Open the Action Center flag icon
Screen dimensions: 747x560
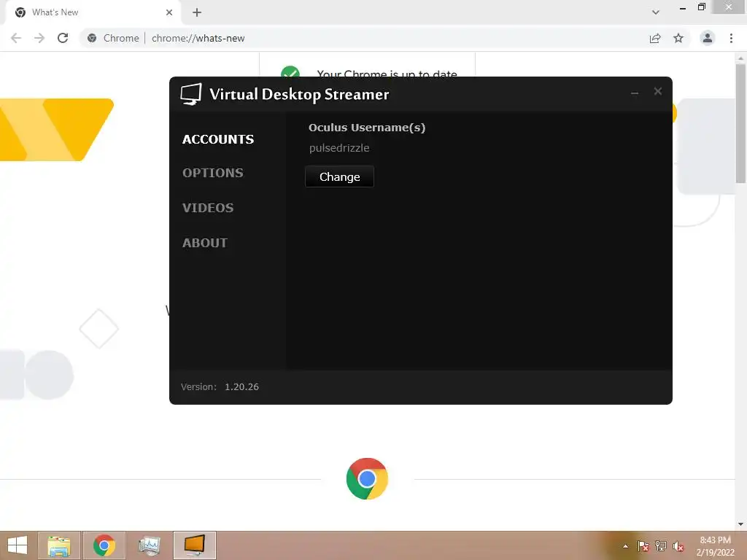pyautogui.click(x=643, y=546)
